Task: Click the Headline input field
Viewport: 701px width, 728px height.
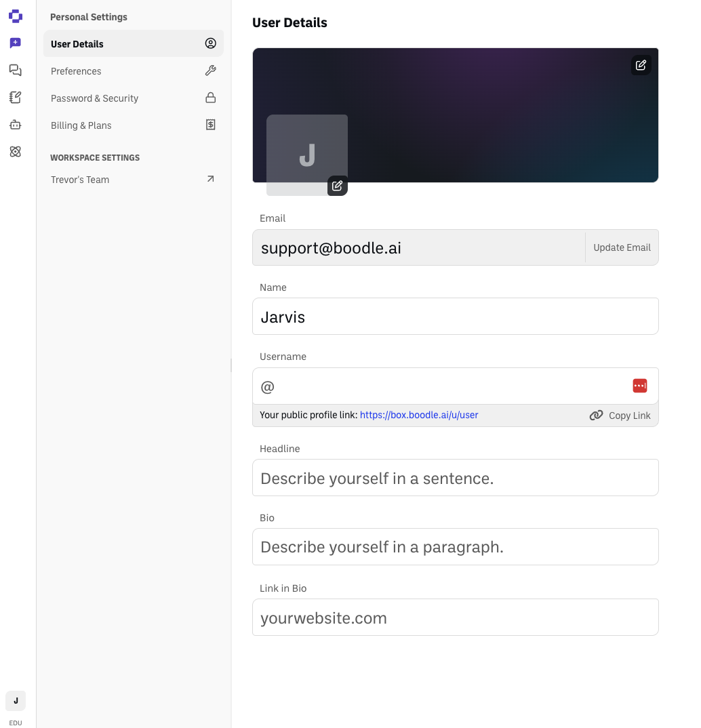Action: click(x=455, y=478)
